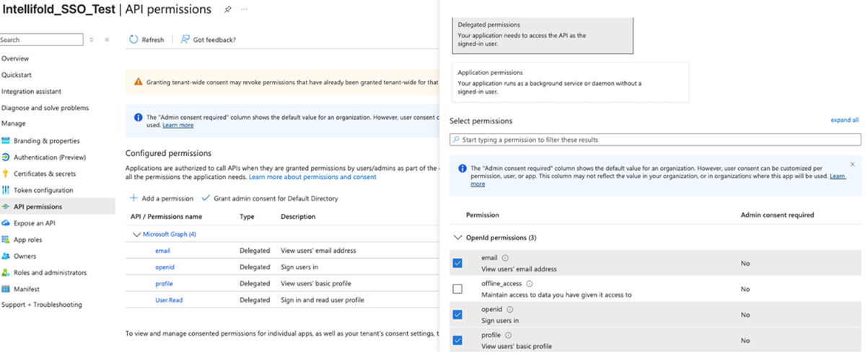Screen dimensions: 868x356
Task: Click the Token configuration bars icon
Action: 6,191
